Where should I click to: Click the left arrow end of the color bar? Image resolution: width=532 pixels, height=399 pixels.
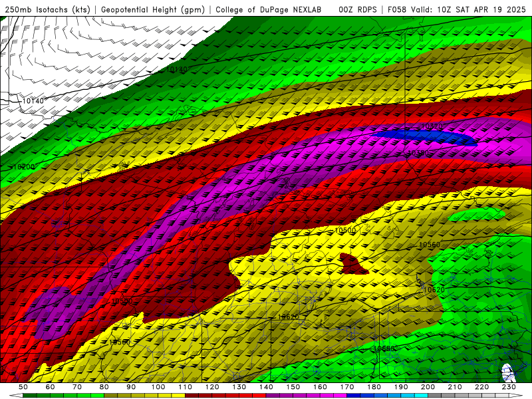(16, 396)
